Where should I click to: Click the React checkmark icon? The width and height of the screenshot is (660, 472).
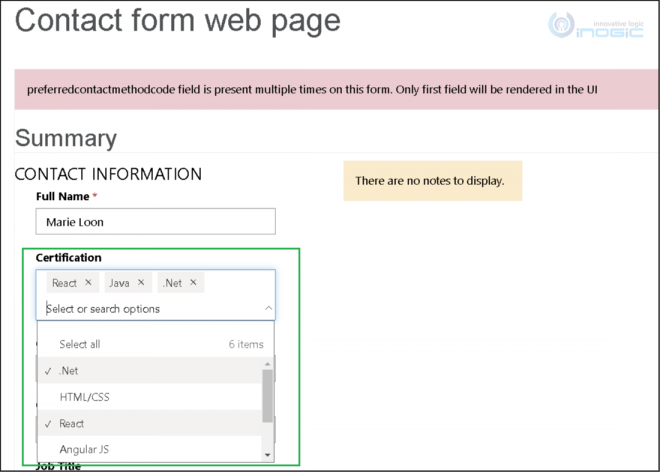(x=48, y=424)
